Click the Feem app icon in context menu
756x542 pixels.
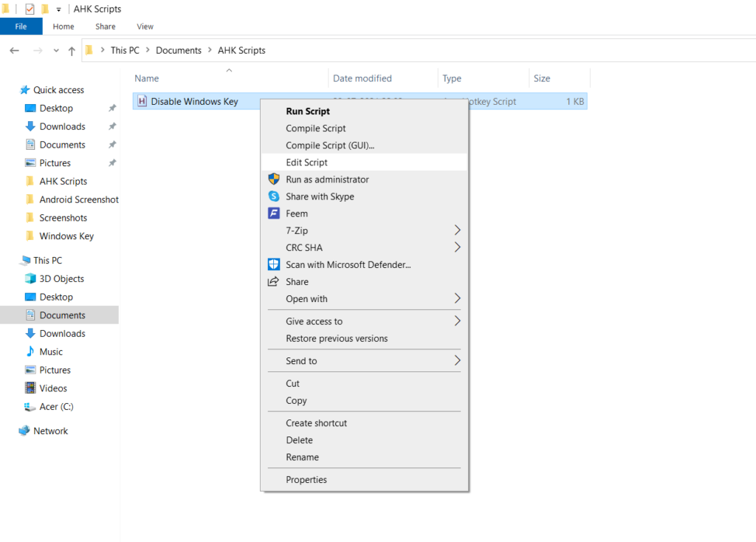point(274,213)
